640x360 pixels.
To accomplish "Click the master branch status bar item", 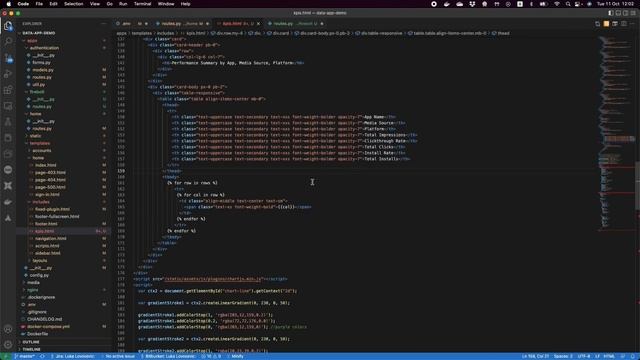I will (x=25, y=356).
